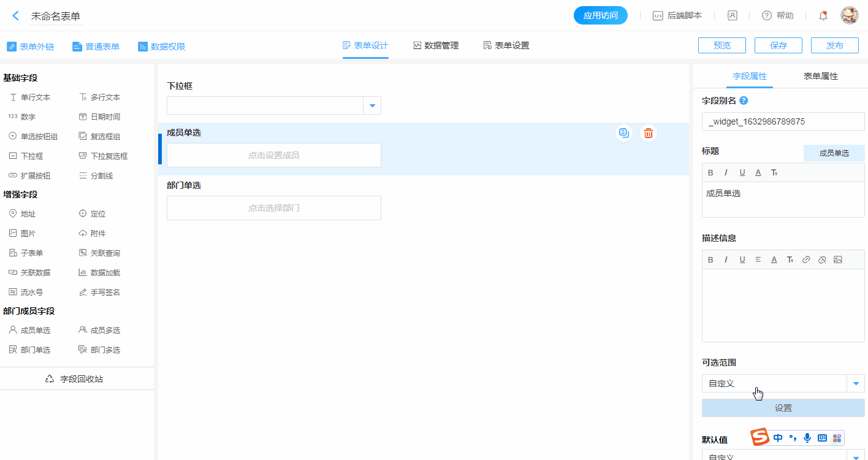The width and height of the screenshot is (868, 460).
Task: Toggle bold in 标题 editor toolbar
Action: point(711,172)
